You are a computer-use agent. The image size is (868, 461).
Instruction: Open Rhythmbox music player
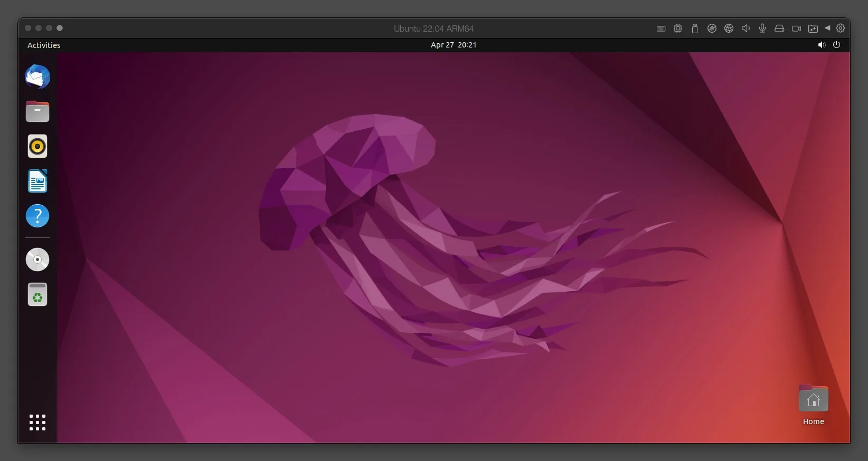[37, 146]
